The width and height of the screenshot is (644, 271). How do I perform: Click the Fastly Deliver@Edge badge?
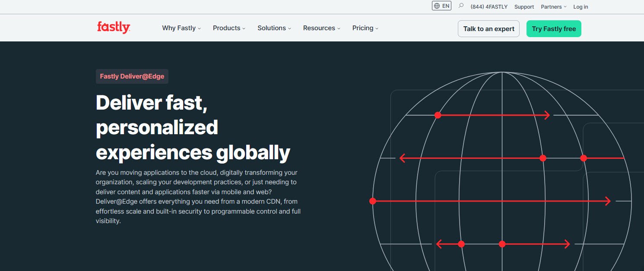[x=132, y=76]
